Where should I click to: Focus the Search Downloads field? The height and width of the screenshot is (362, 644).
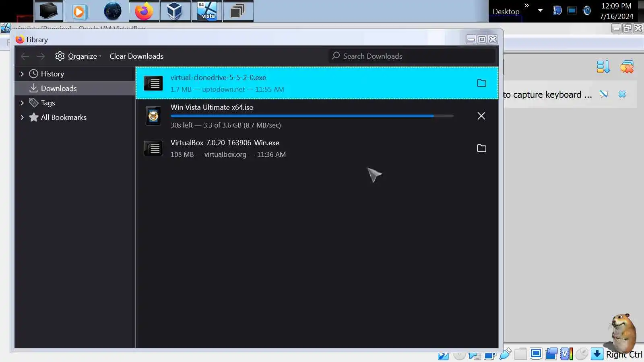(x=412, y=56)
